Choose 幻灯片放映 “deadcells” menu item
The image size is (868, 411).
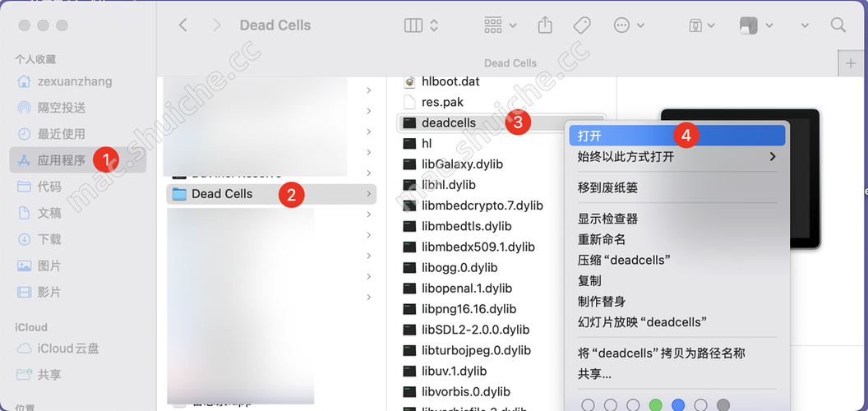[676, 322]
